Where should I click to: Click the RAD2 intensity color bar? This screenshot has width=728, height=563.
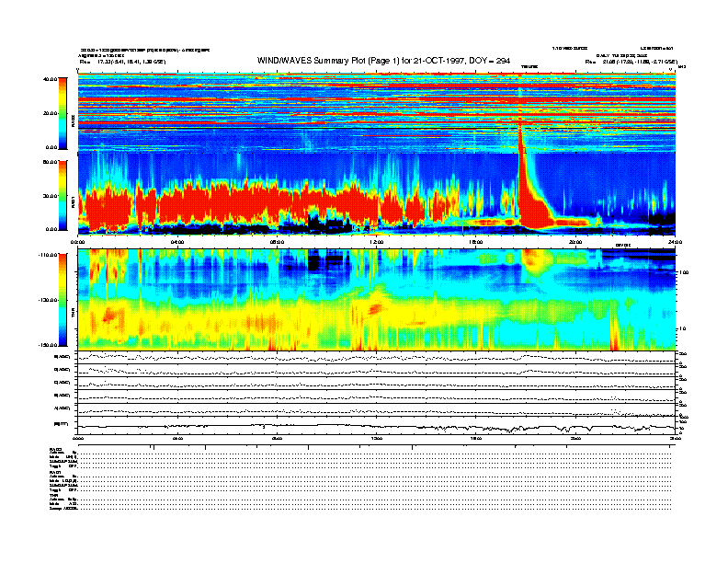[63, 113]
